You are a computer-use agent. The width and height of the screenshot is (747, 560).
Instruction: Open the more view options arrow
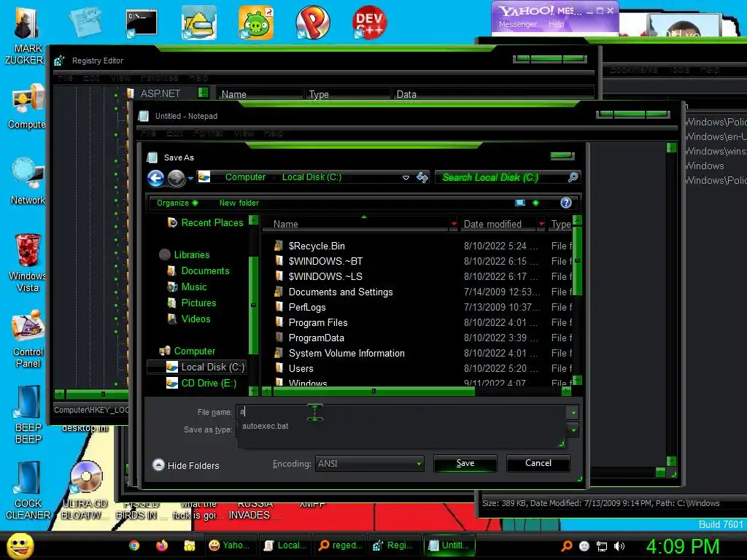(x=535, y=203)
